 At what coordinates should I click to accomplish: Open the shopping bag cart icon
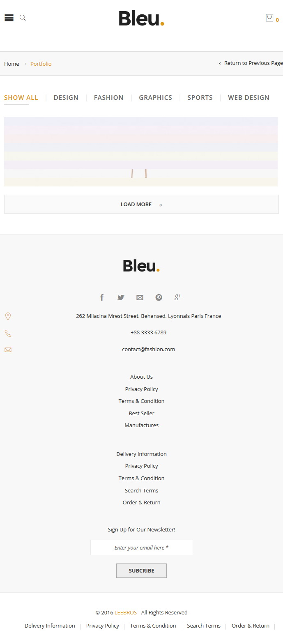[x=269, y=18]
